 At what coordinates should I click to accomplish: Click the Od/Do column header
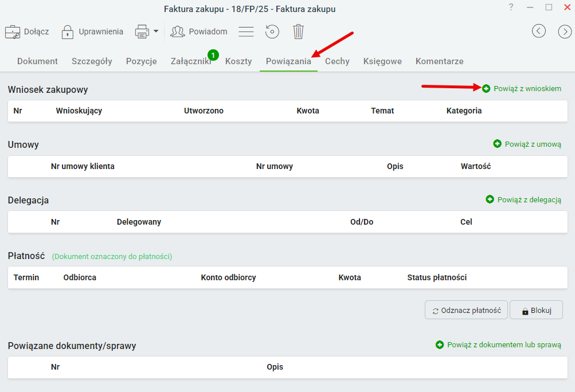point(362,222)
